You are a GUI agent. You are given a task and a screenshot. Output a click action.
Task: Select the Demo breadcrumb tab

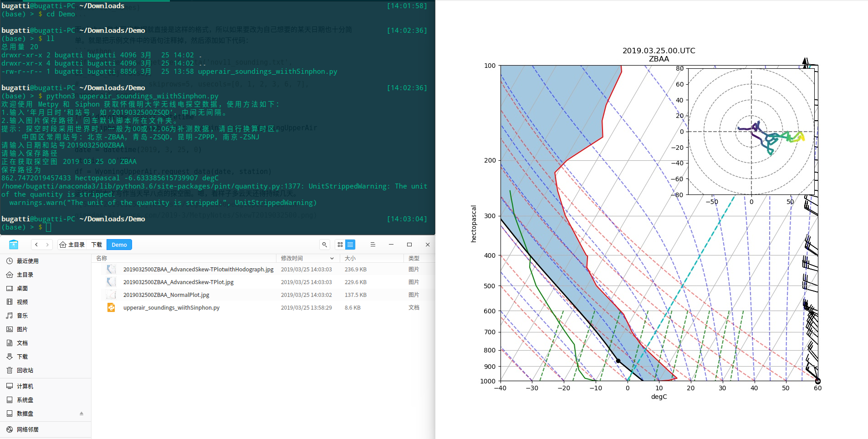119,245
